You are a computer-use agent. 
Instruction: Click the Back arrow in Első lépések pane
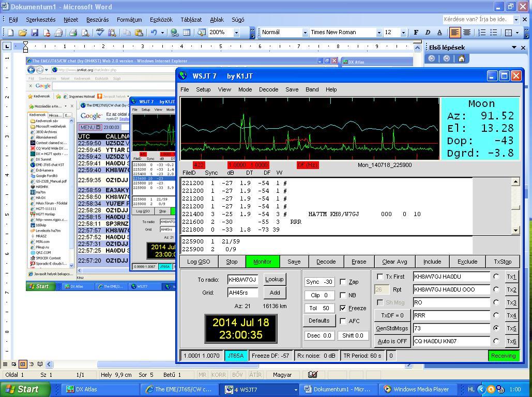tap(432, 58)
